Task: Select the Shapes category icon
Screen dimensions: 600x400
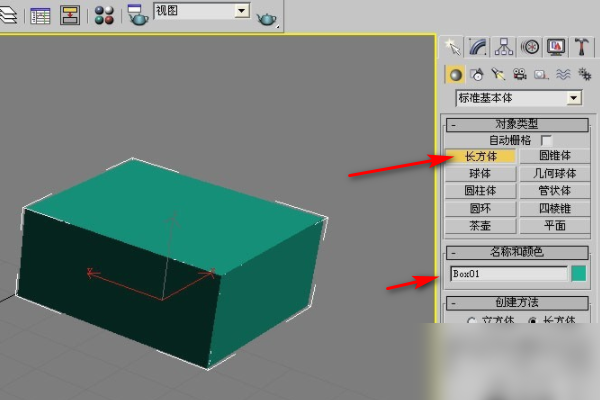Action: (x=477, y=74)
